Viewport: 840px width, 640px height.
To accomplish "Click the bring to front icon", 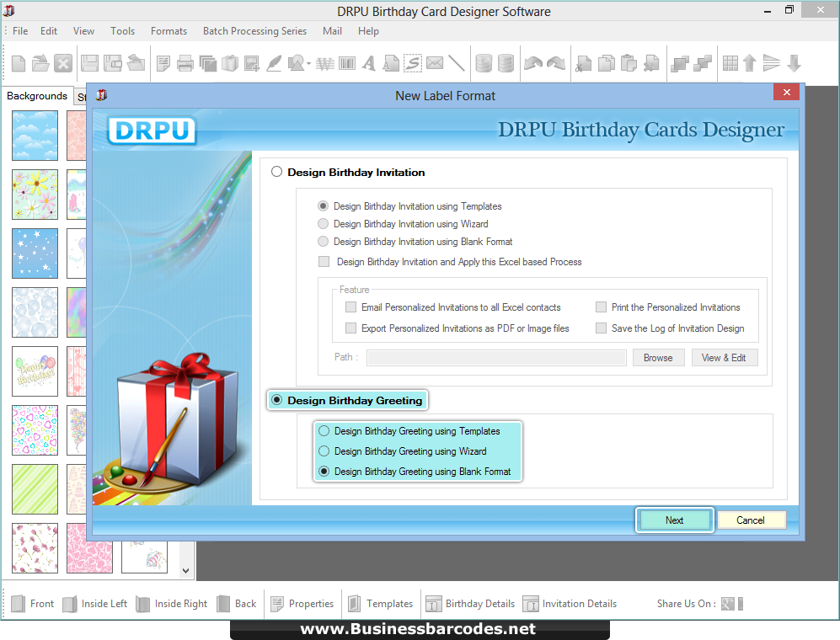I will [680, 64].
